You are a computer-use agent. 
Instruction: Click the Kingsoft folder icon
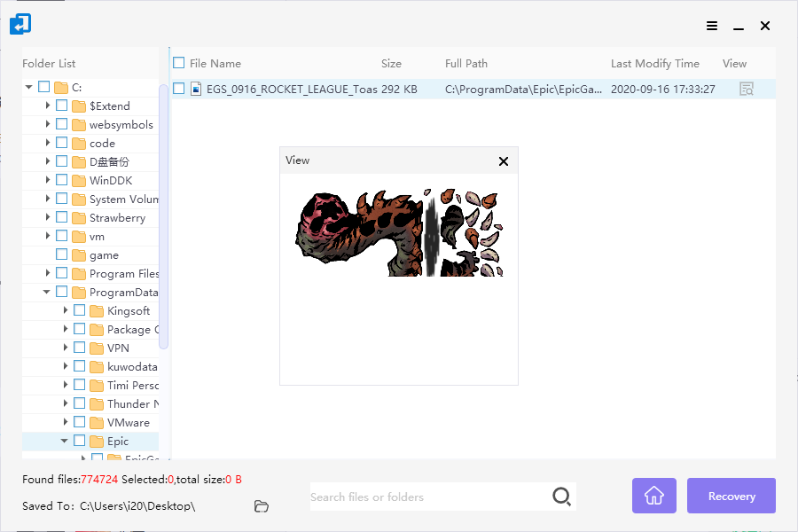pyautogui.click(x=97, y=311)
